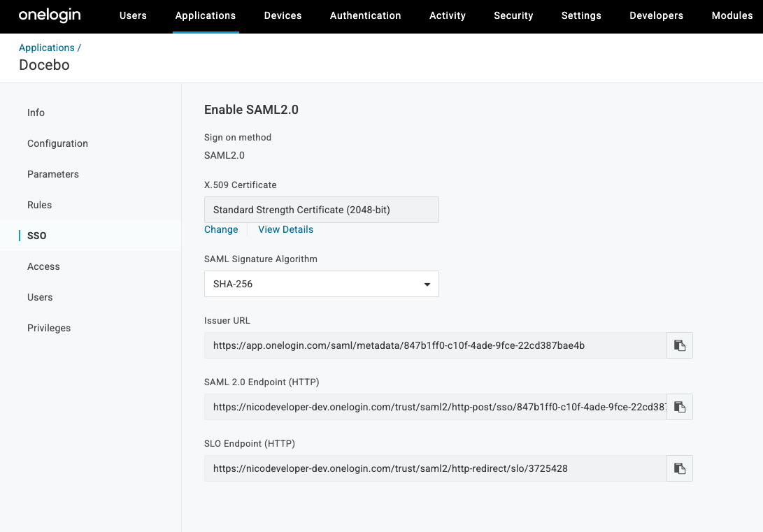Copy the Issuer URL to clipboard
Image resolution: width=763 pixels, height=532 pixels.
click(x=679, y=345)
